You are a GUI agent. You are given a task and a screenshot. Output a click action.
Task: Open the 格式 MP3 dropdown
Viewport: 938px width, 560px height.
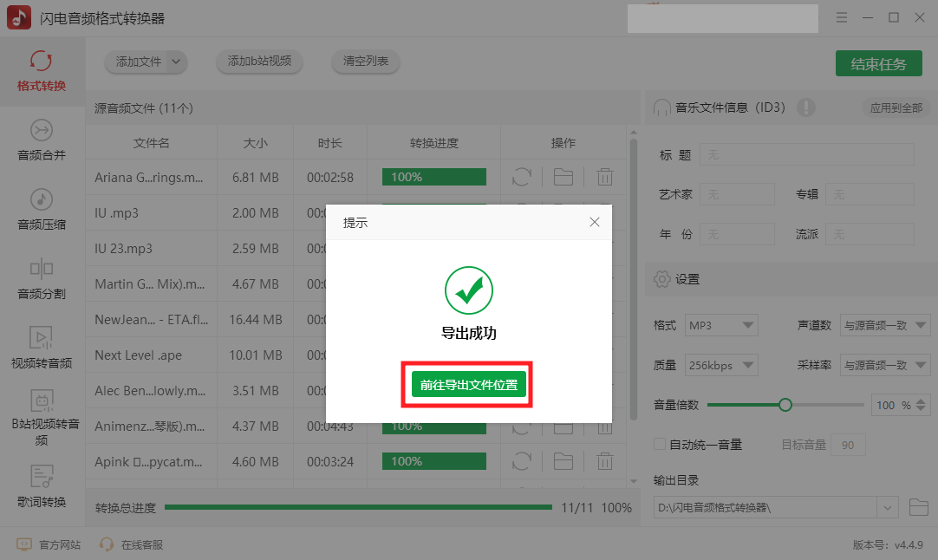coord(721,325)
